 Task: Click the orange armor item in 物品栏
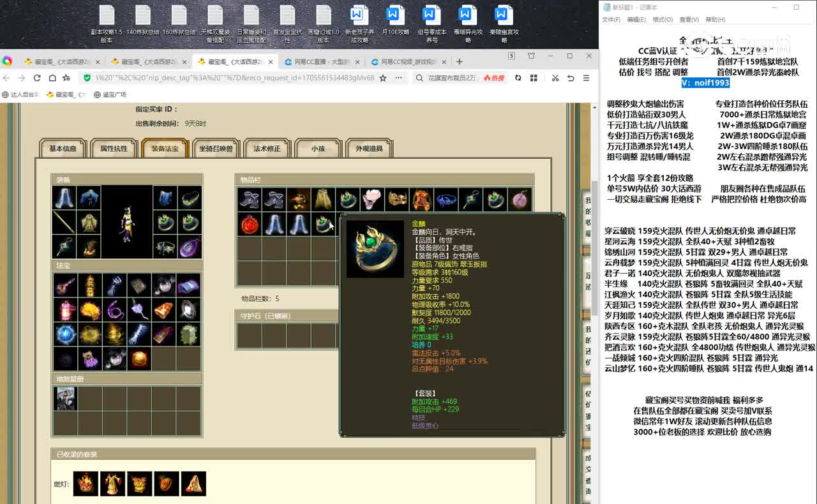tap(421, 199)
